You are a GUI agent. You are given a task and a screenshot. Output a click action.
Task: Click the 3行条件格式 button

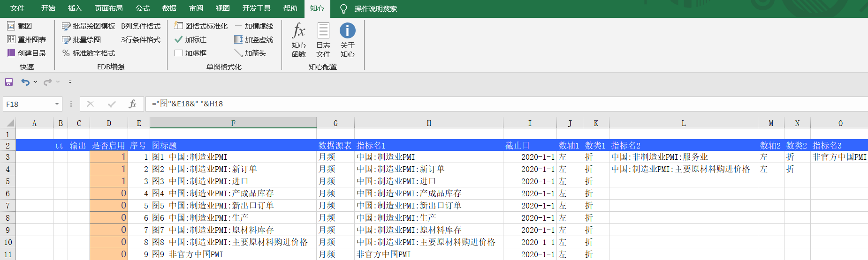141,40
